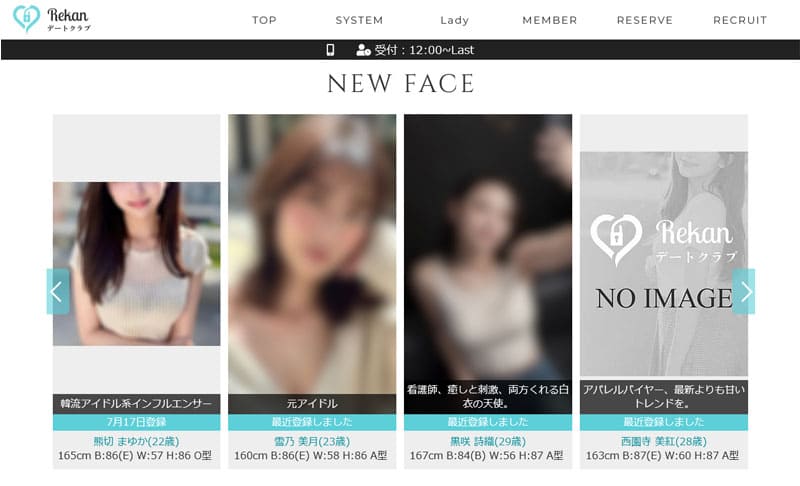Advance carousel with right arrow

[x=743, y=291]
